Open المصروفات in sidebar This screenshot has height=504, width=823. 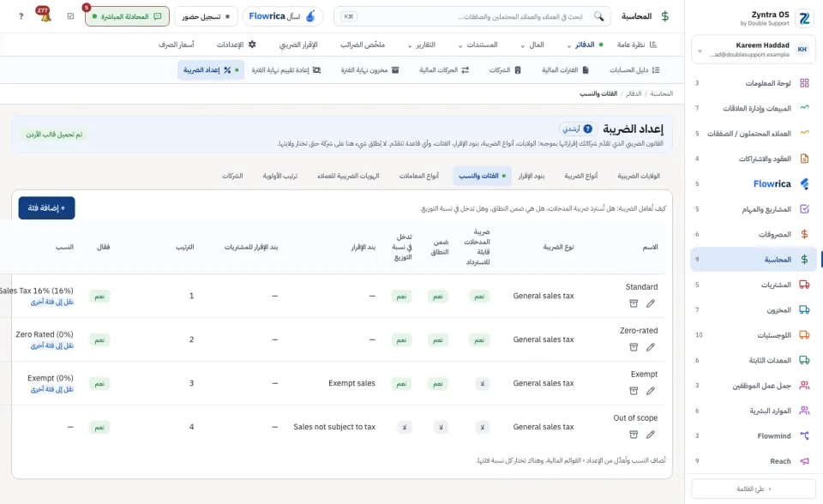pos(754,234)
